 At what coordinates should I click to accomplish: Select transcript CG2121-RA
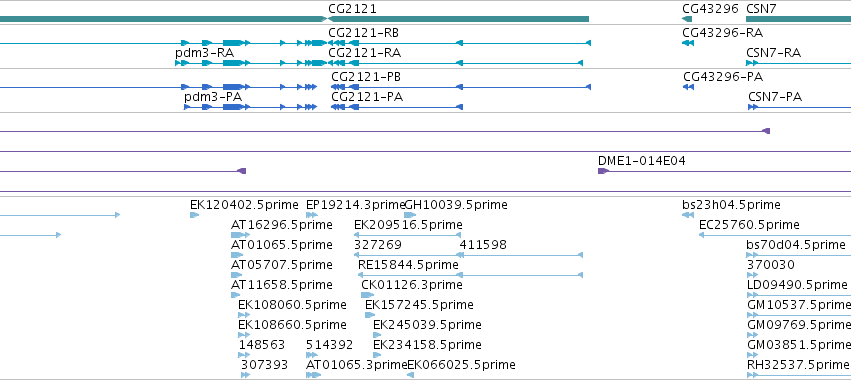365,53
